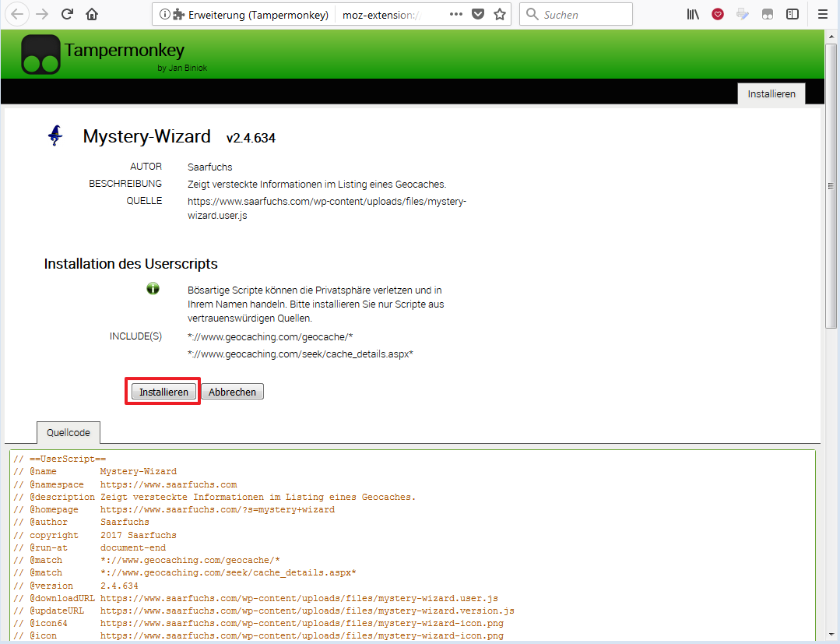Click the moz-extension address in the URL bar

click(x=381, y=15)
